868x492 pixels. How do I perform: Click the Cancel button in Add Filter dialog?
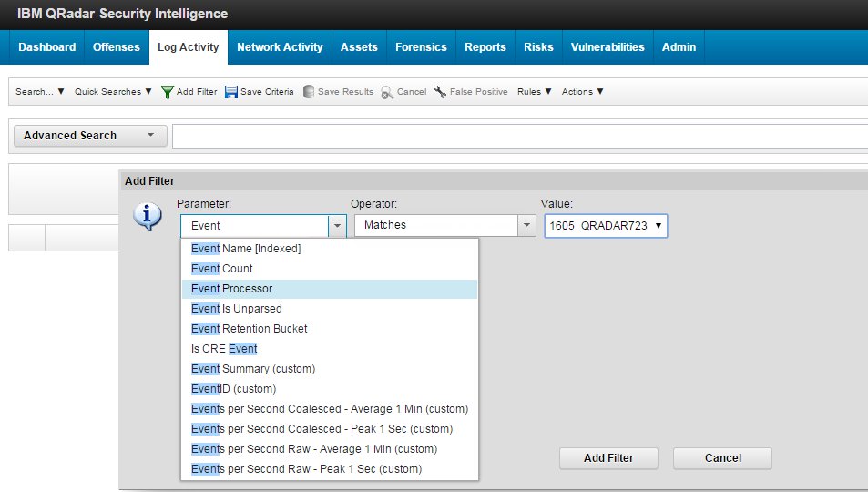722,458
